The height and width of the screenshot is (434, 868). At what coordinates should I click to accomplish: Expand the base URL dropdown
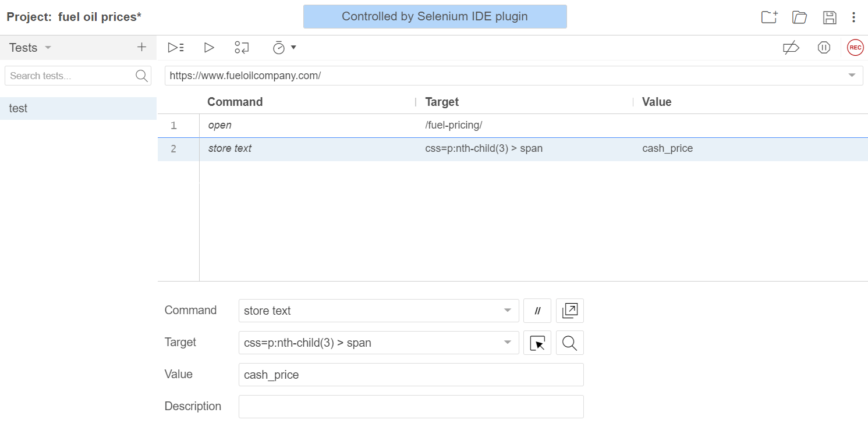(852, 76)
